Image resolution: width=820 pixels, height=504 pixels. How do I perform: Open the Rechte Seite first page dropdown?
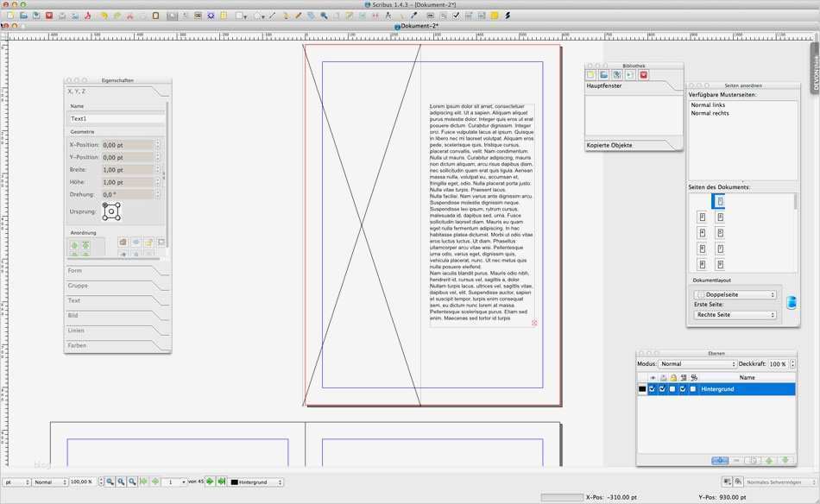pyautogui.click(x=735, y=315)
